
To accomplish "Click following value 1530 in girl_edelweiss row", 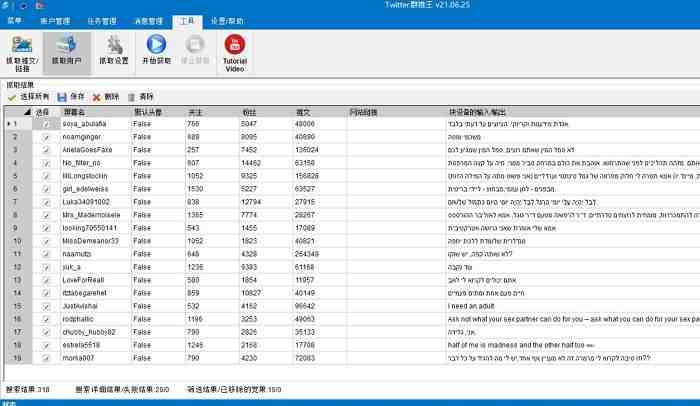I will [x=195, y=189].
